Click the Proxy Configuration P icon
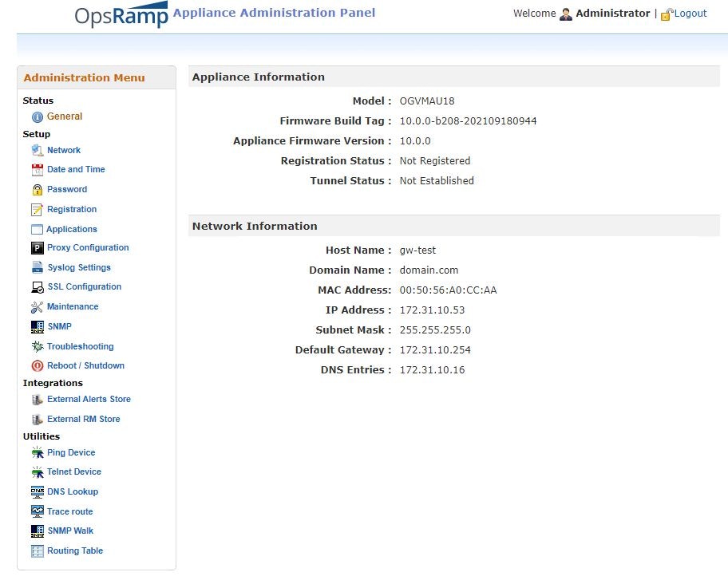This screenshot has height=576, width=728. (38, 248)
